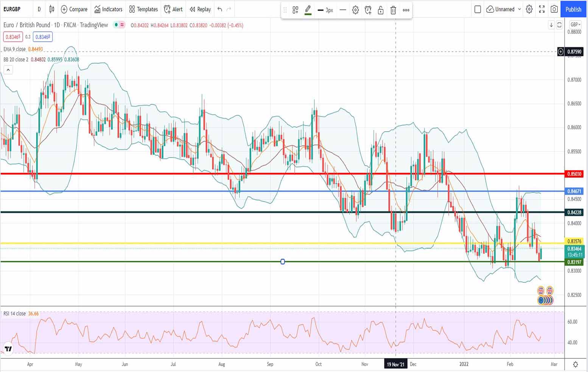Screen dimensions: 588x372
Task: Delete the selected drawing with trash icon
Action: 393,10
